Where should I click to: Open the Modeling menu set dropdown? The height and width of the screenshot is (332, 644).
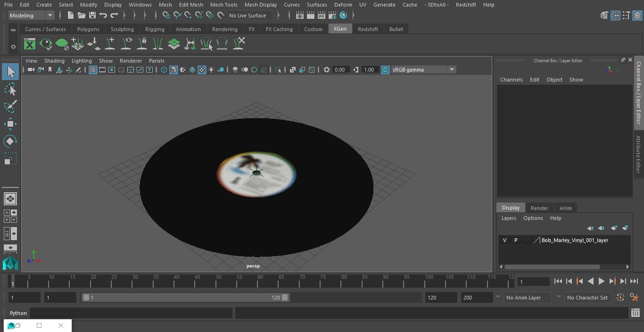[x=32, y=16]
